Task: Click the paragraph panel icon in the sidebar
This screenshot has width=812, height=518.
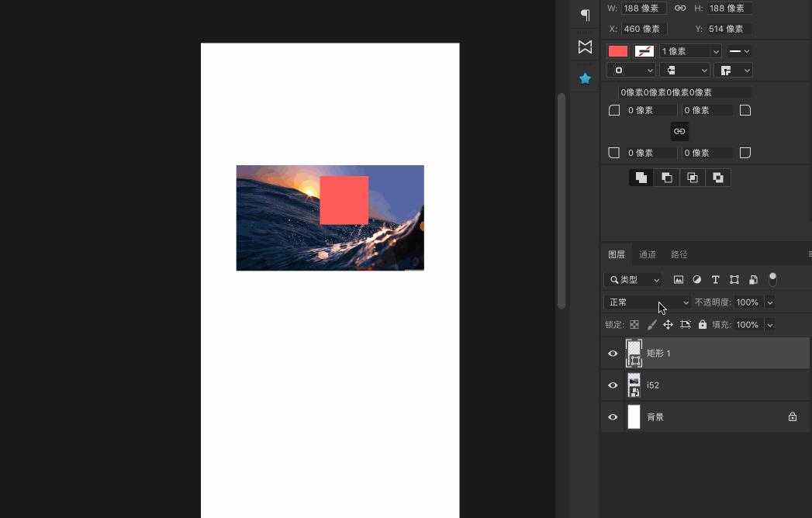Action: click(585, 15)
